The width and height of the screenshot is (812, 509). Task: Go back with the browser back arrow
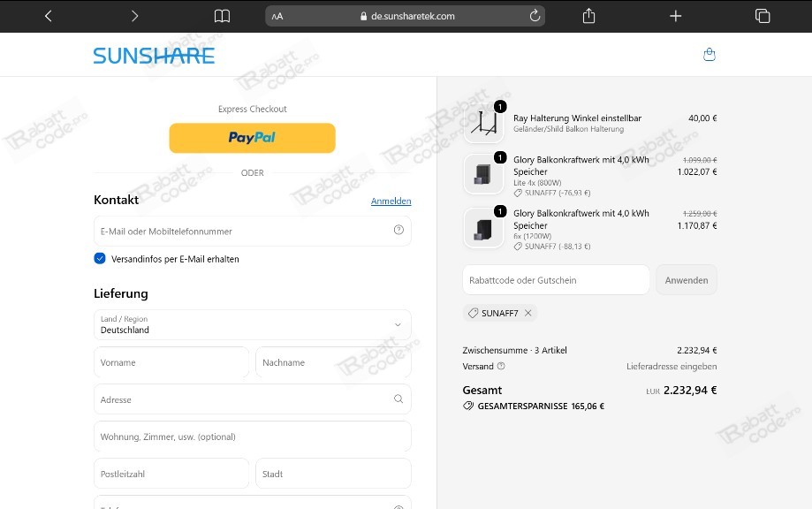tap(49, 16)
